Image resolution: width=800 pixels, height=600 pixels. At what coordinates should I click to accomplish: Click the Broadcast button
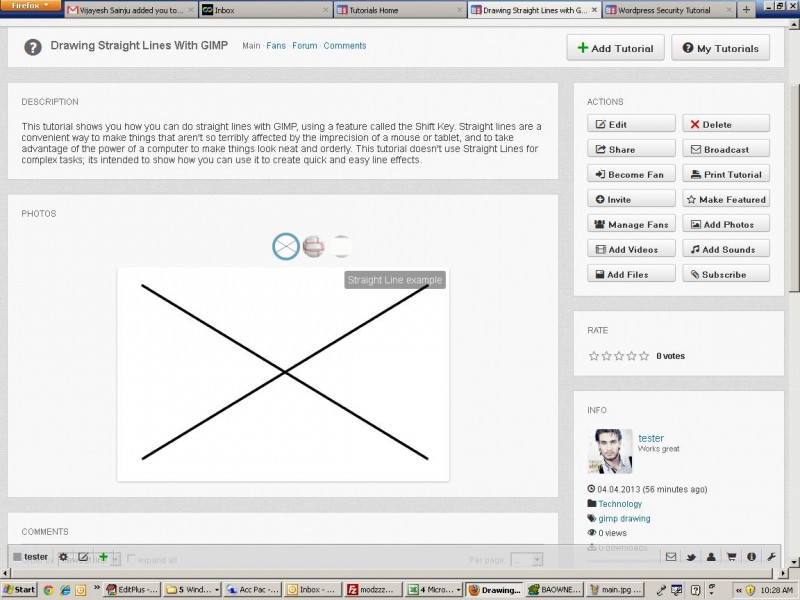point(726,149)
